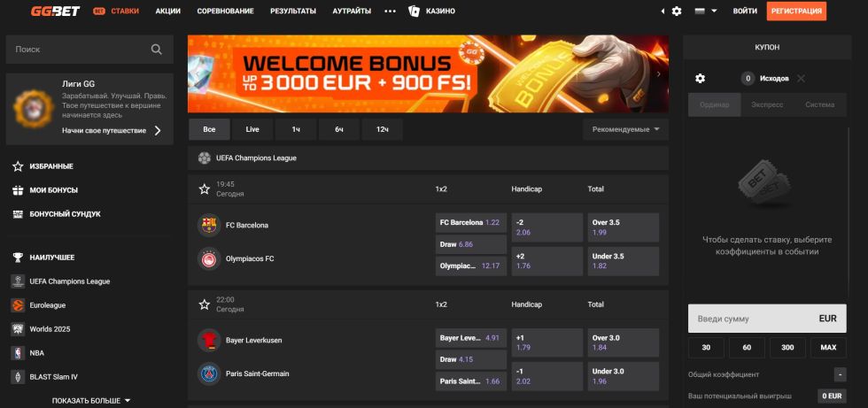
Task: Advance banner with right arrow
Action: pos(658,74)
